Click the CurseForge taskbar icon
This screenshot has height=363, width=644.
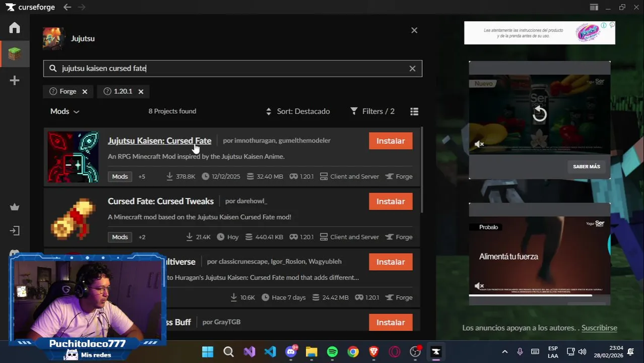436,351
